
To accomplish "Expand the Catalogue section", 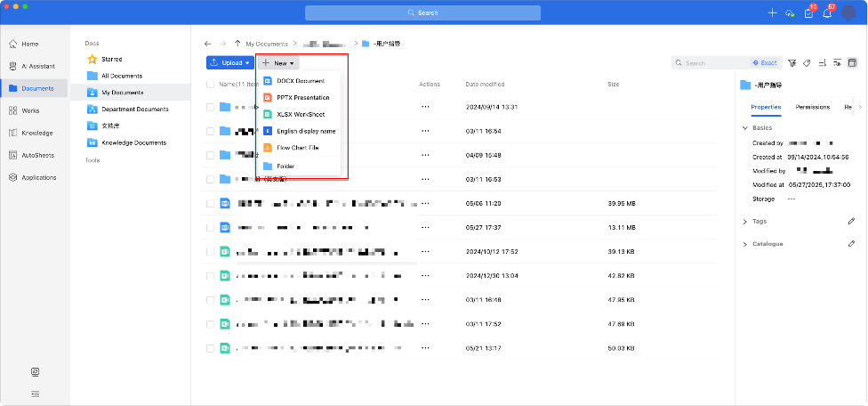I will coord(744,243).
